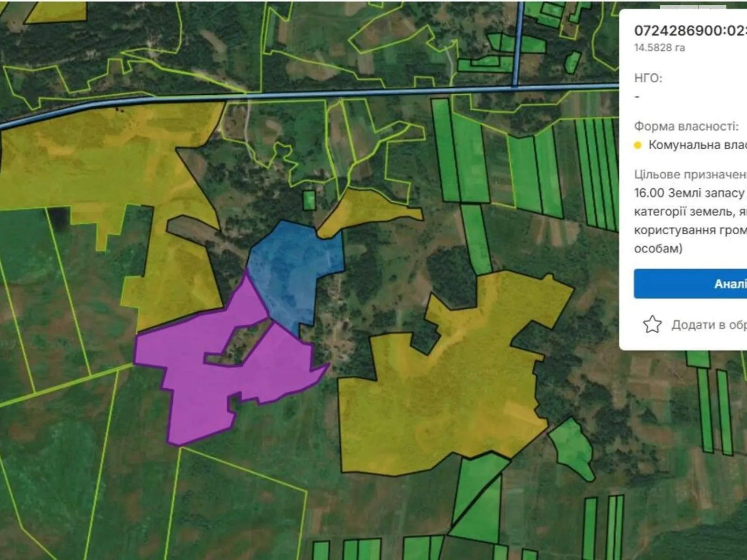Click the blue 'Аналі' analysis button

coord(690,284)
